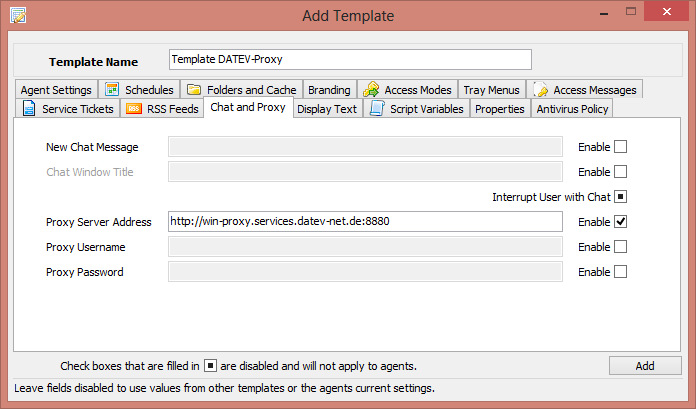This screenshot has width=696, height=409.
Task: Click the Add button
Action: pyautogui.click(x=645, y=365)
